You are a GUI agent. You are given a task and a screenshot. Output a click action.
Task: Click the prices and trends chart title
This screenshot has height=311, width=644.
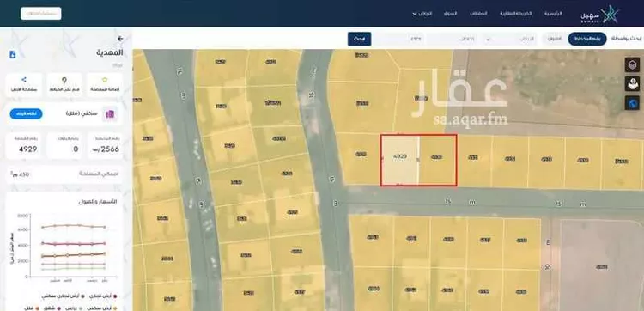coord(98,202)
